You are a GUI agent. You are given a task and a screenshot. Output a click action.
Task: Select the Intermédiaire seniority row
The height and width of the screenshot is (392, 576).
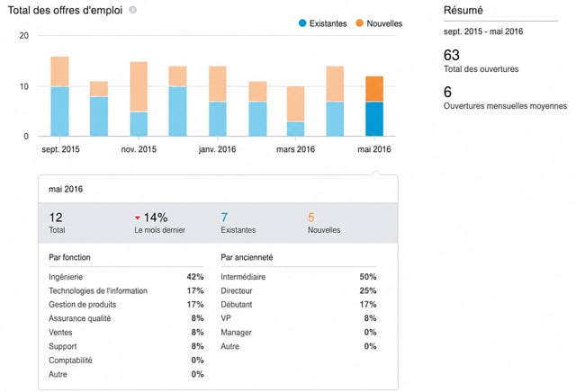pos(298,277)
